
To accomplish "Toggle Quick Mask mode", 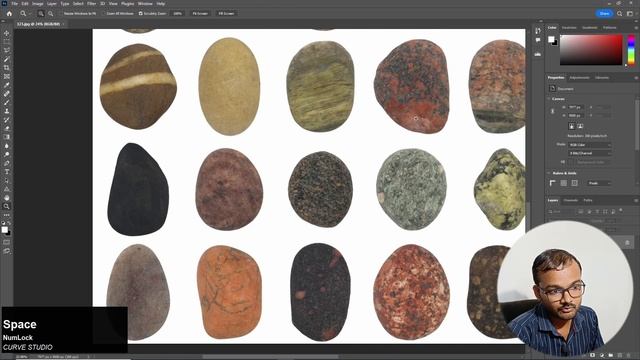I will pyautogui.click(x=7, y=242).
